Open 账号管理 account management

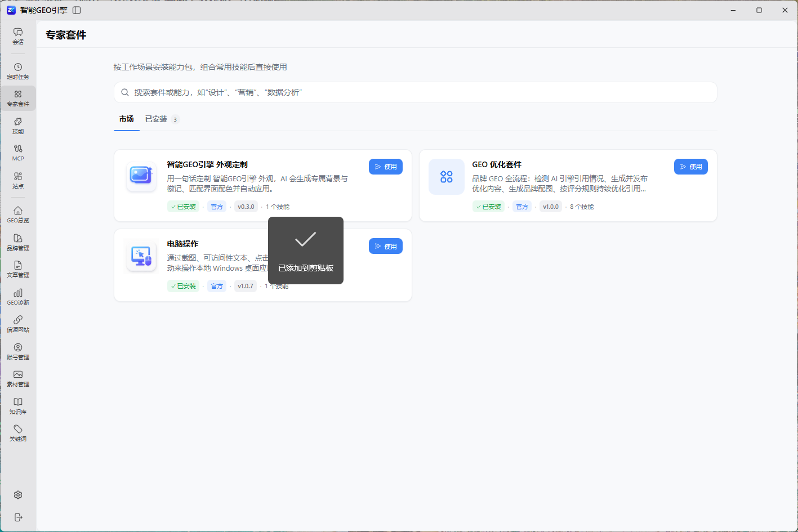[18, 351]
